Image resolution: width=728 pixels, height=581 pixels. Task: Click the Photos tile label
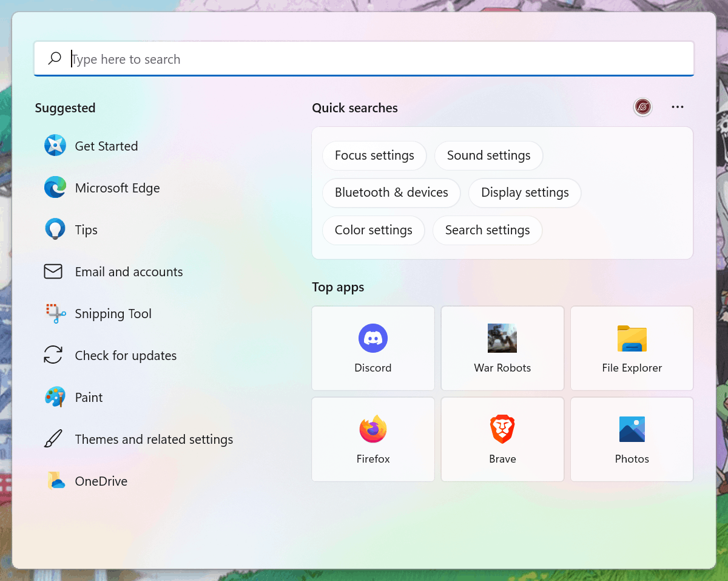pos(632,458)
